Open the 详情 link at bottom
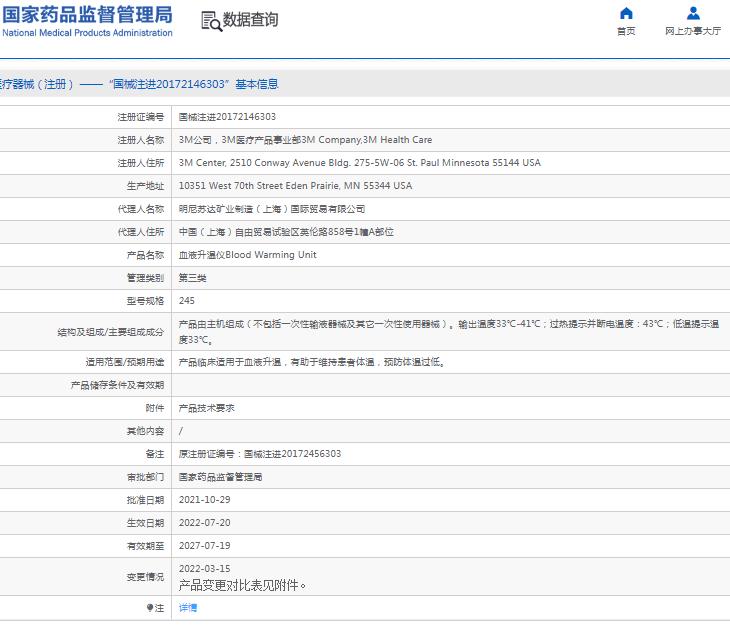This screenshot has width=730, height=625. pyautogui.click(x=188, y=608)
